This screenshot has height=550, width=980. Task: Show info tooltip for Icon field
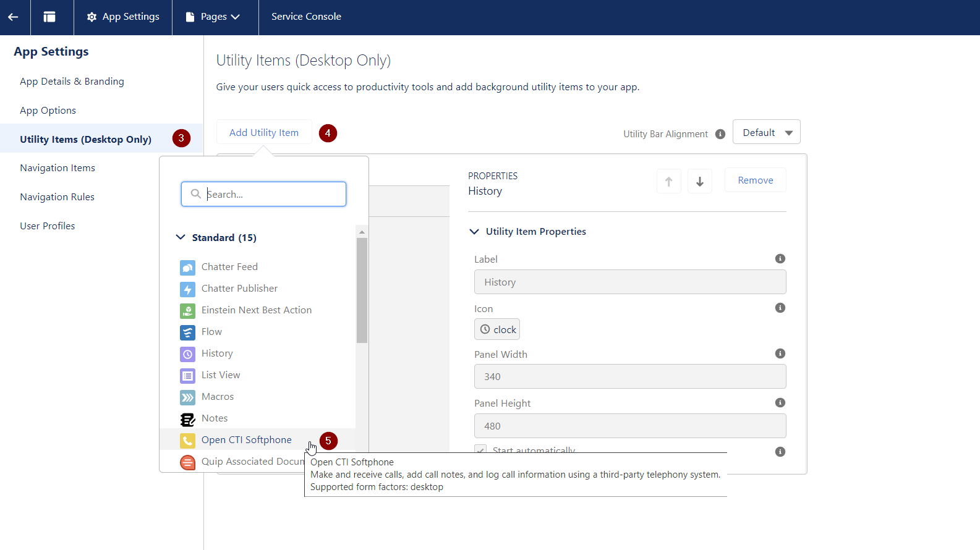coord(780,308)
